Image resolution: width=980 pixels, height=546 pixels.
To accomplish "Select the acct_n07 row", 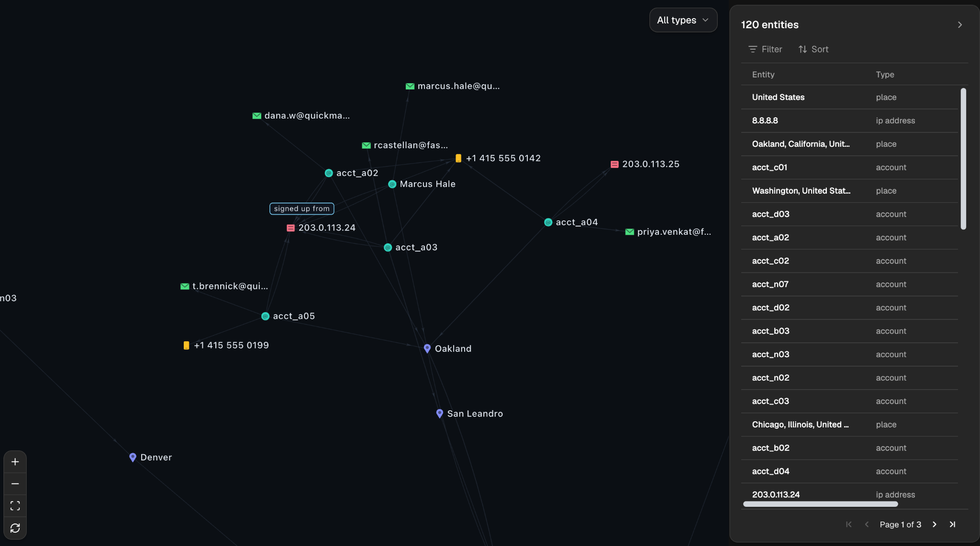I will pyautogui.click(x=849, y=285).
